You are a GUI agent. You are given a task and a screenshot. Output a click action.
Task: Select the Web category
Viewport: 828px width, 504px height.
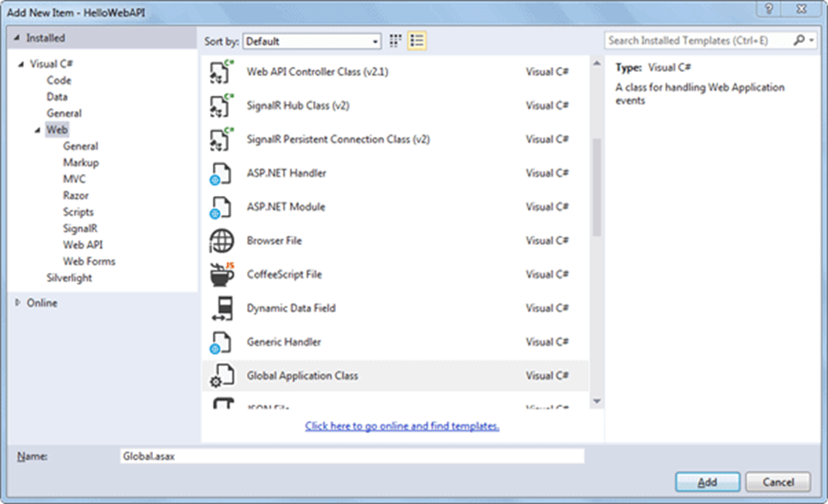pyautogui.click(x=57, y=130)
